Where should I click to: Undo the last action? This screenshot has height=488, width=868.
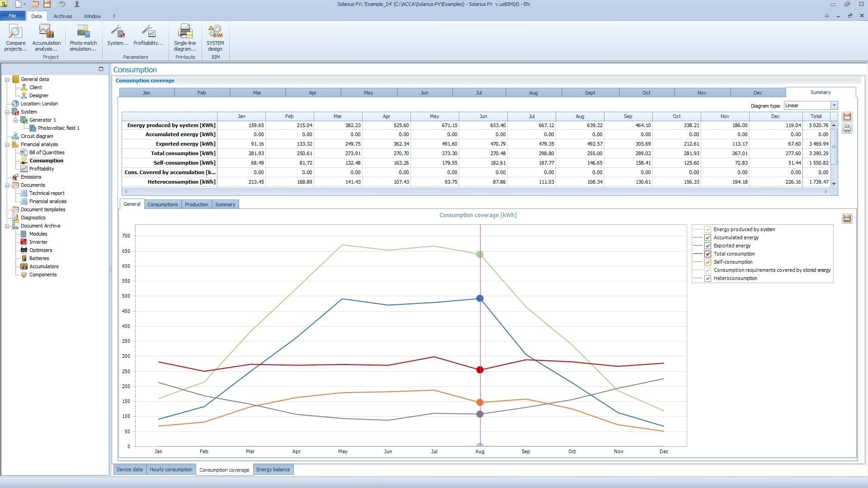tap(62, 4)
